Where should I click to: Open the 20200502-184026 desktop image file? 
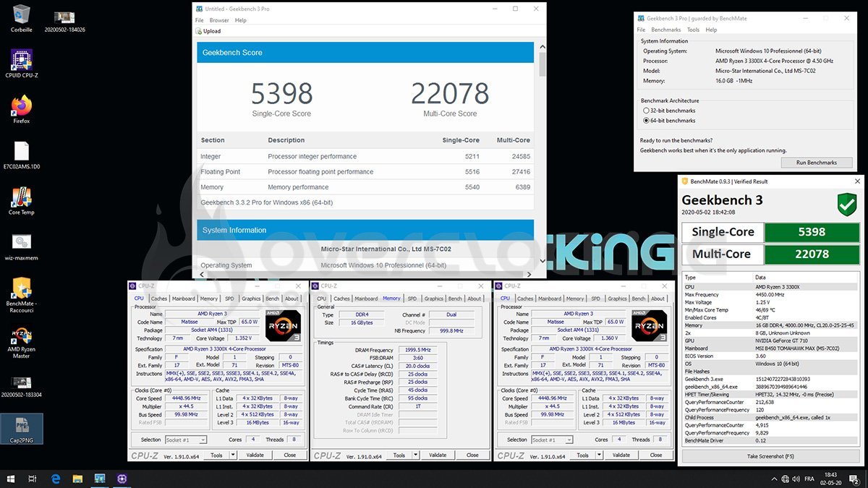click(64, 21)
